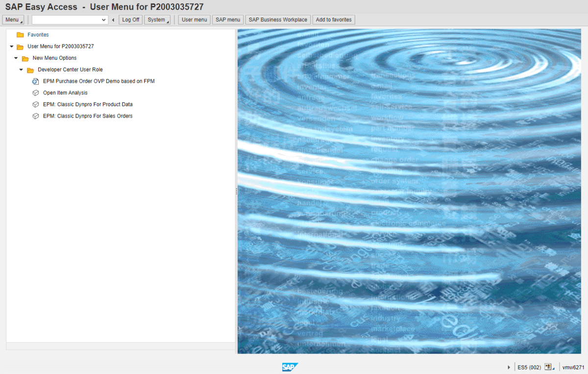Click the Classic Dynpro For Sales Orders icon
The width and height of the screenshot is (588, 374).
pos(35,117)
